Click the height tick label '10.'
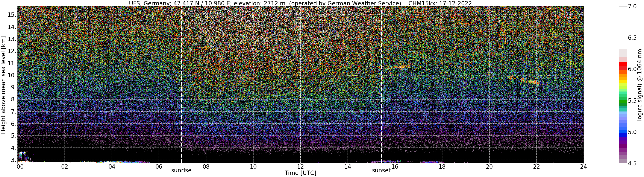644x177 pixels. pos(12,75)
